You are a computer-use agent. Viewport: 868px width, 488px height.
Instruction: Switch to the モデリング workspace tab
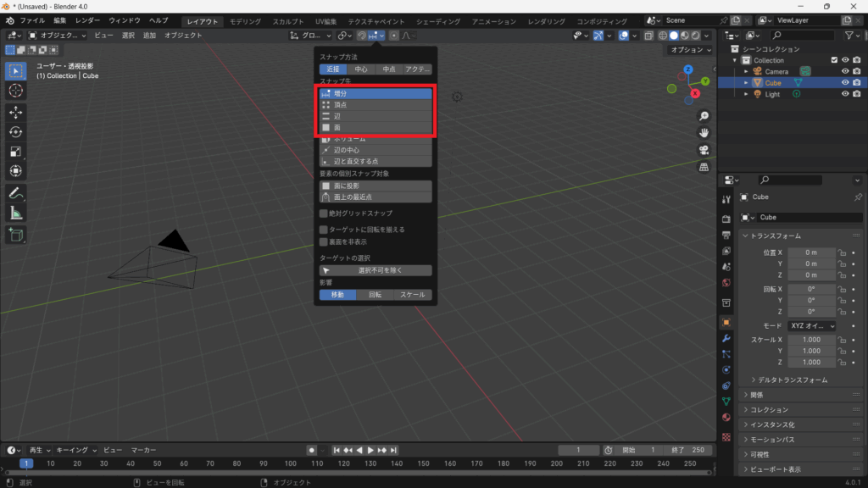(x=246, y=21)
